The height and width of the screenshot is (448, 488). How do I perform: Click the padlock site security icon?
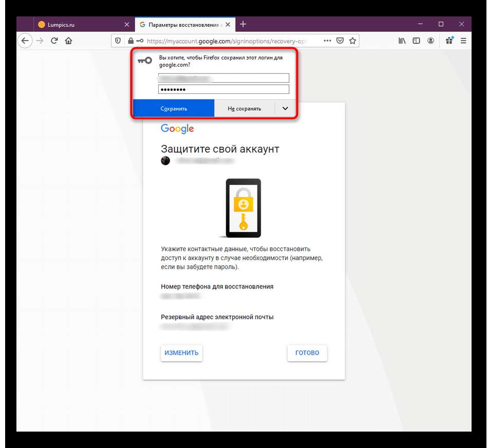(130, 41)
